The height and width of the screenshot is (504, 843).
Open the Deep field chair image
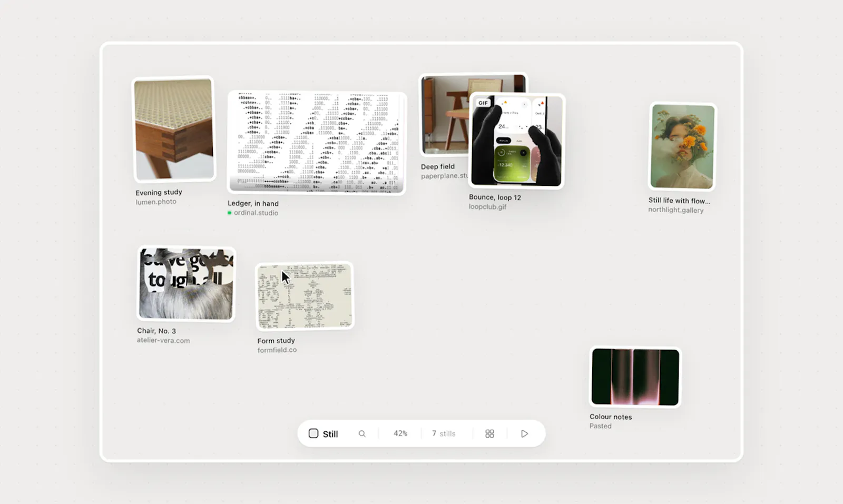click(x=445, y=115)
